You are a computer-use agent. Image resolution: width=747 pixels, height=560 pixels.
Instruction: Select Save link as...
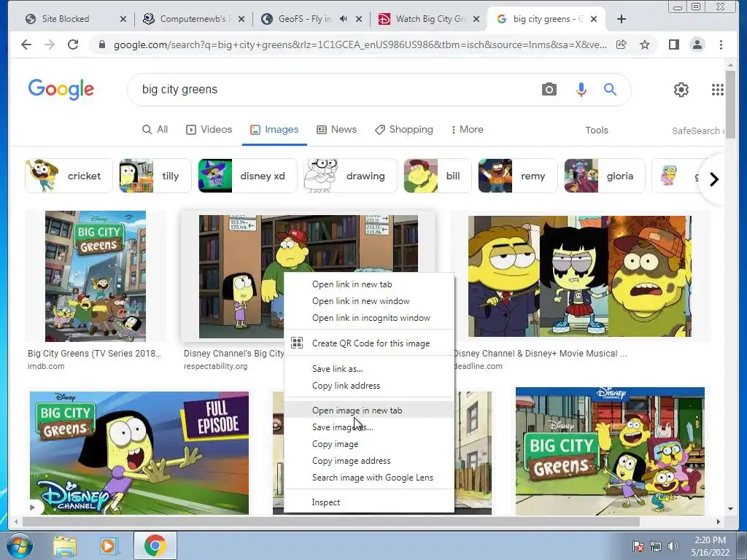[x=369, y=368]
